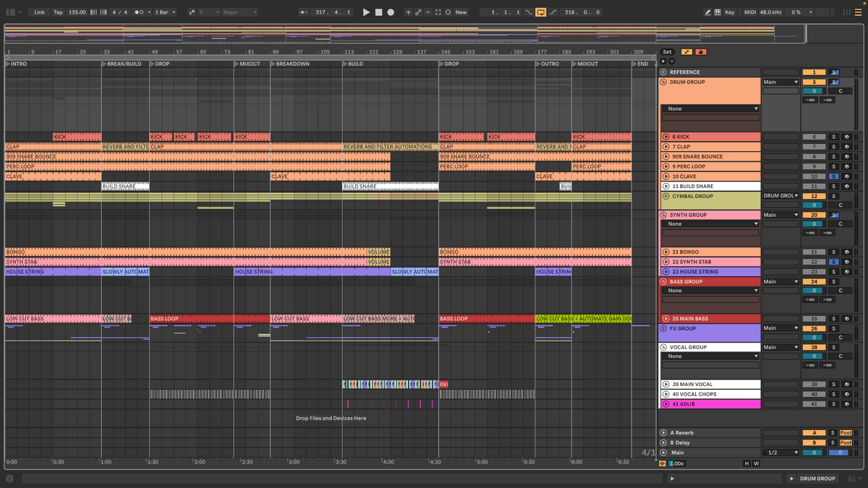This screenshot has height=488, width=868.
Task: Toggle track activator for 10 CLAVE
Action: pos(814,176)
